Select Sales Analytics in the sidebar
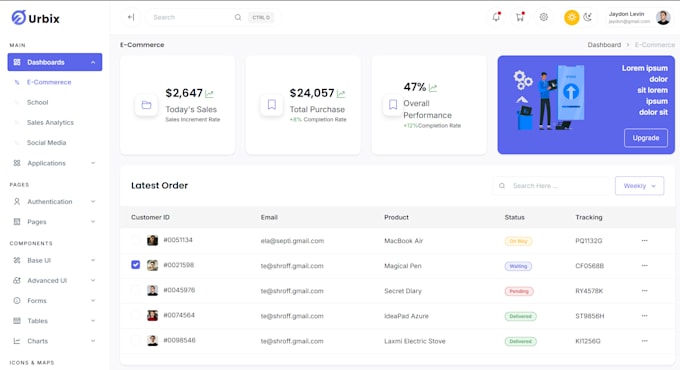The width and height of the screenshot is (680, 370). click(x=50, y=122)
